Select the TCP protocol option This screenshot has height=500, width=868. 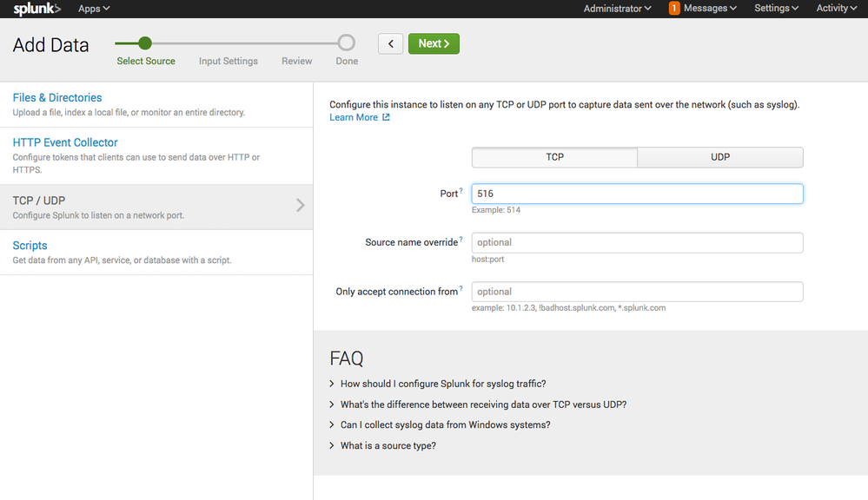pyautogui.click(x=554, y=157)
